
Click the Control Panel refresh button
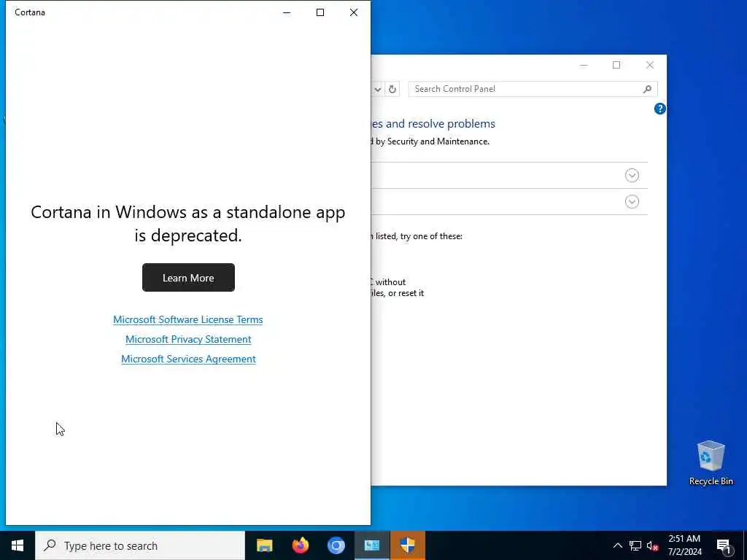[392, 89]
